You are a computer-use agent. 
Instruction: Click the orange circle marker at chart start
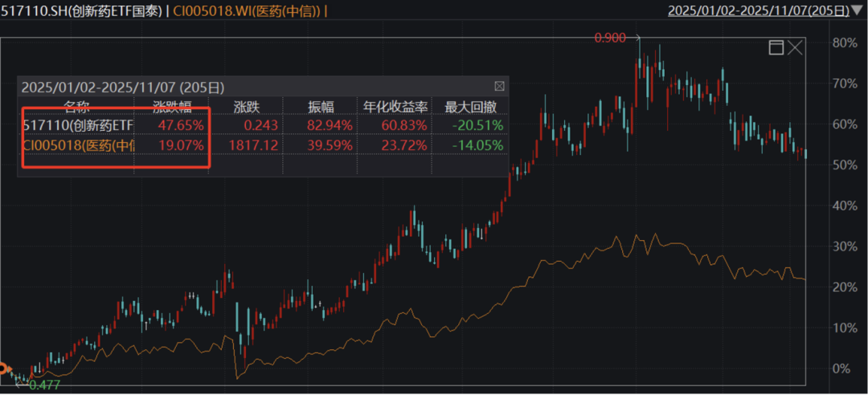click(x=3, y=369)
